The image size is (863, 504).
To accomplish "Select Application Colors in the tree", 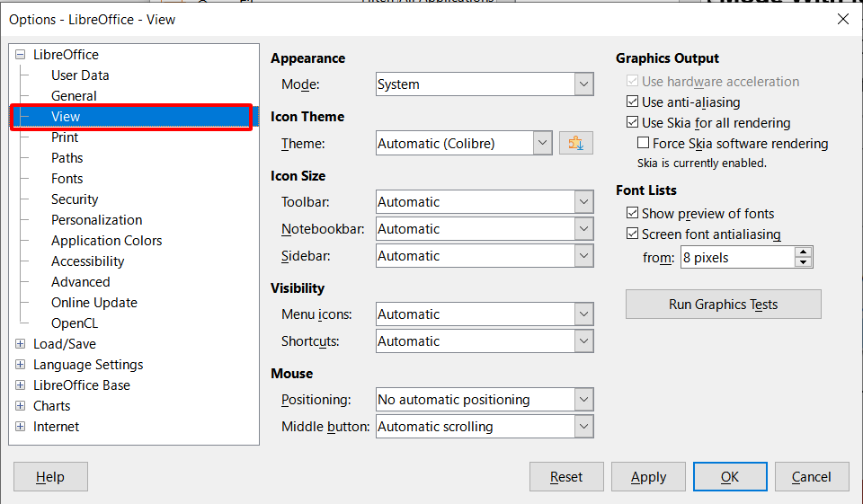I will [x=107, y=241].
